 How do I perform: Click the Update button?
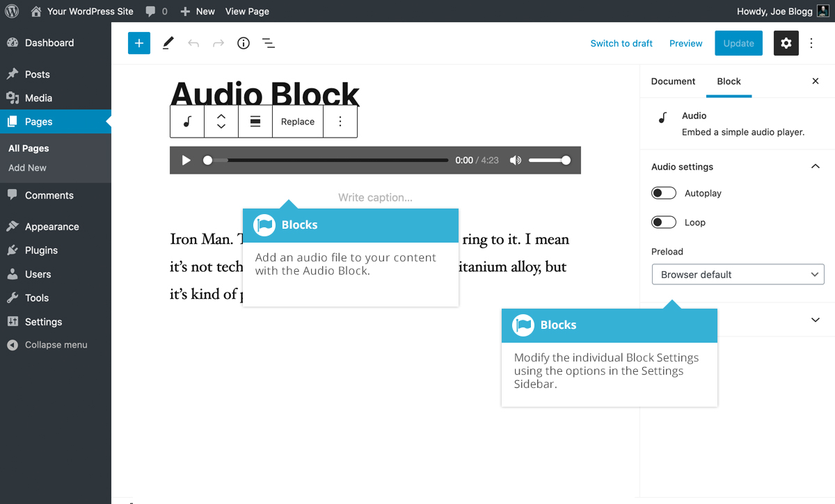pyautogui.click(x=738, y=42)
